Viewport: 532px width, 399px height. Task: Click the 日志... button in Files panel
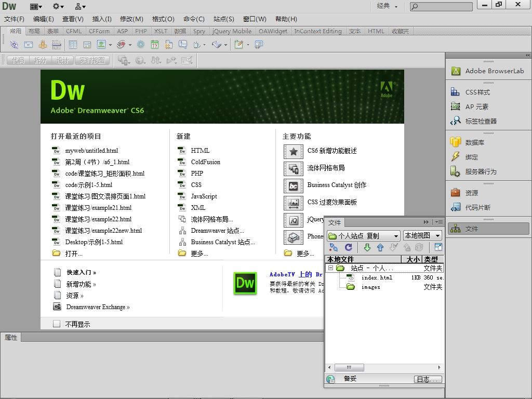pos(428,379)
